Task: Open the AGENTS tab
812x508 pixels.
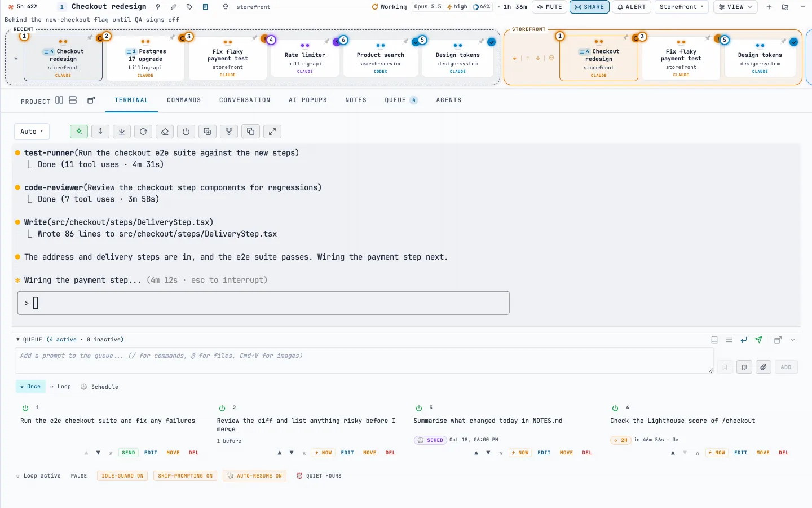Action: coord(449,100)
